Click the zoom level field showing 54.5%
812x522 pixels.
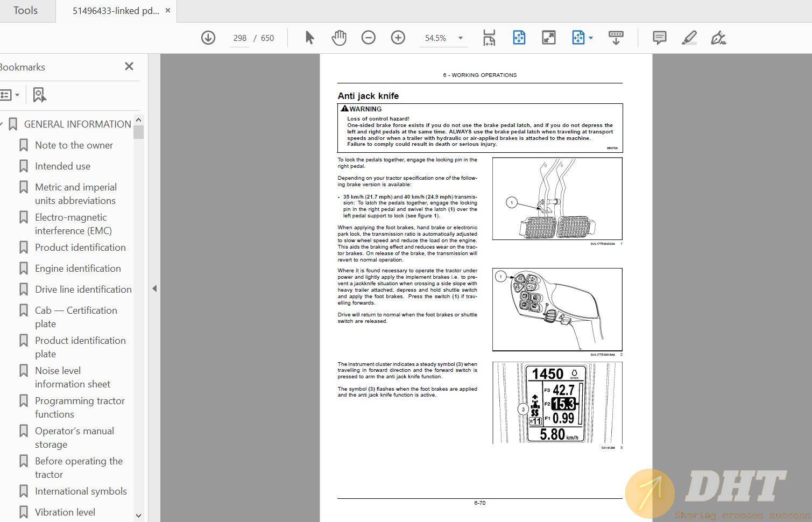[435, 38]
